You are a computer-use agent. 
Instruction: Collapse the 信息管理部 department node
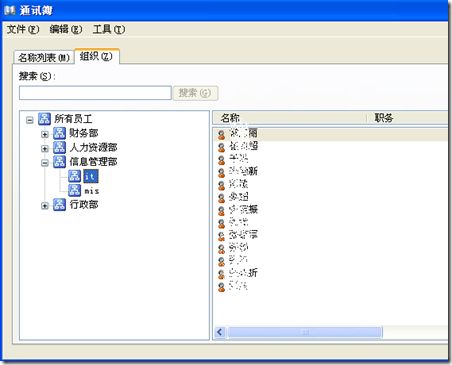(45, 163)
